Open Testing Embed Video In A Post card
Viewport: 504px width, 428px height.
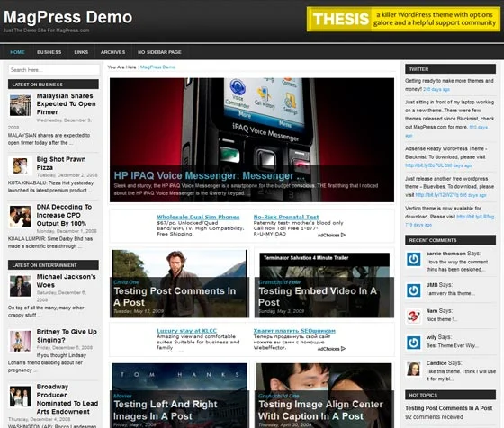pyautogui.click(x=318, y=297)
